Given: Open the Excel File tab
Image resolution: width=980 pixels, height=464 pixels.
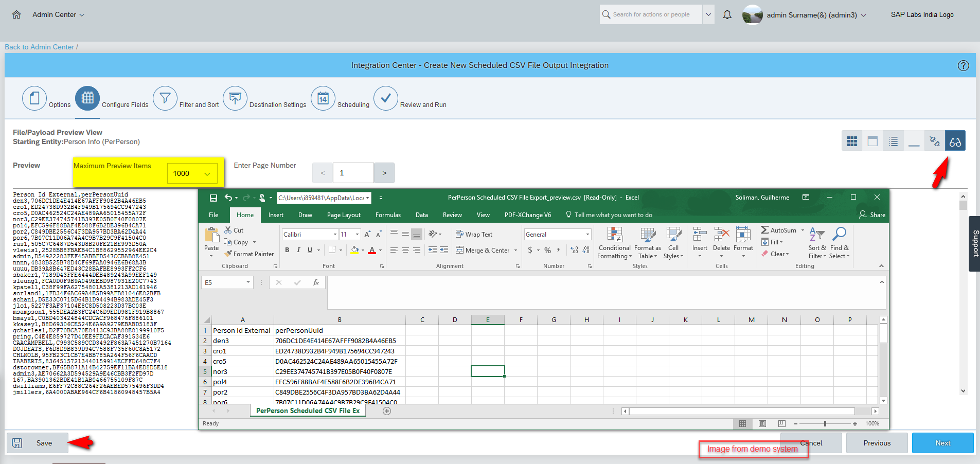Looking at the screenshot, I should point(213,215).
